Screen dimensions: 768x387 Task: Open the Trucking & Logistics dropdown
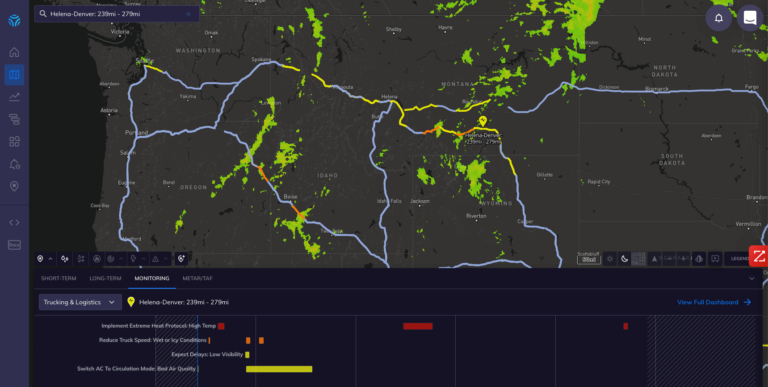tap(80, 302)
